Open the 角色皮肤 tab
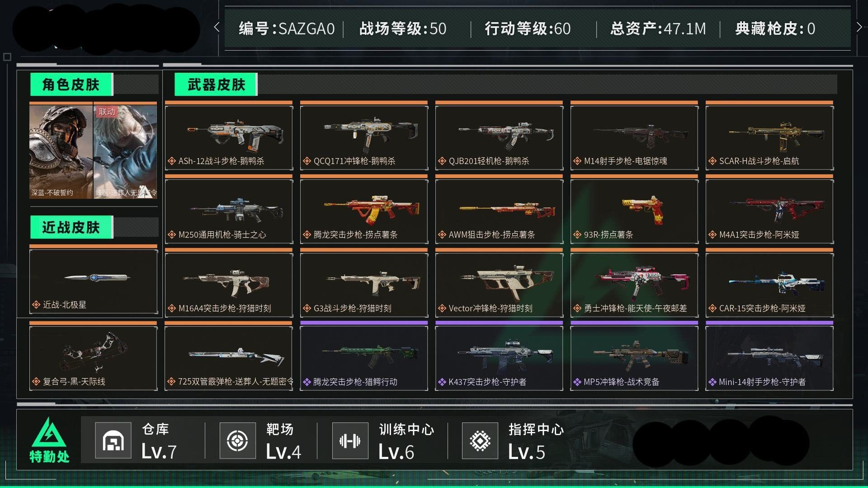Image resolution: width=868 pixels, height=488 pixels. tap(71, 84)
